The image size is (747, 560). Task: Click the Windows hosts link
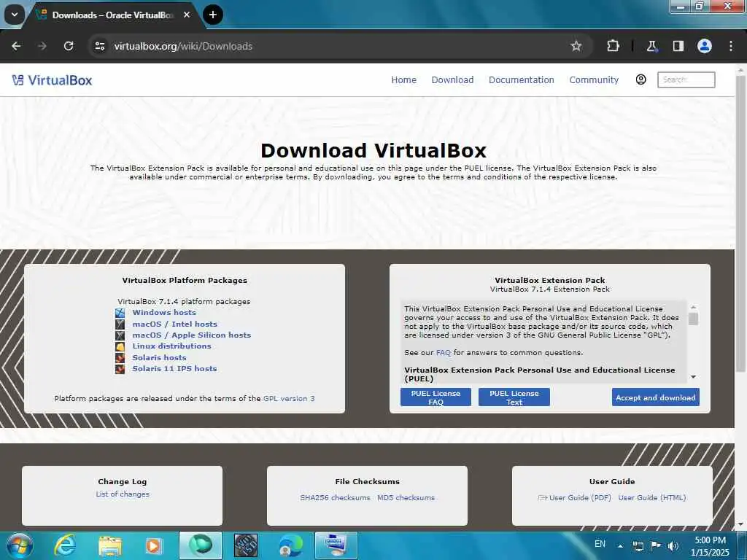[x=164, y=313]
